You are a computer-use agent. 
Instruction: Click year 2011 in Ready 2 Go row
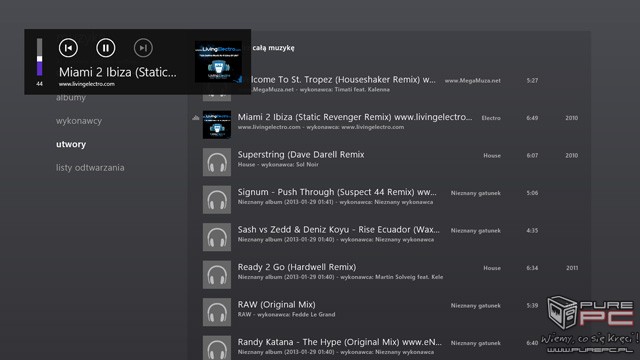(x=572, y=268)
